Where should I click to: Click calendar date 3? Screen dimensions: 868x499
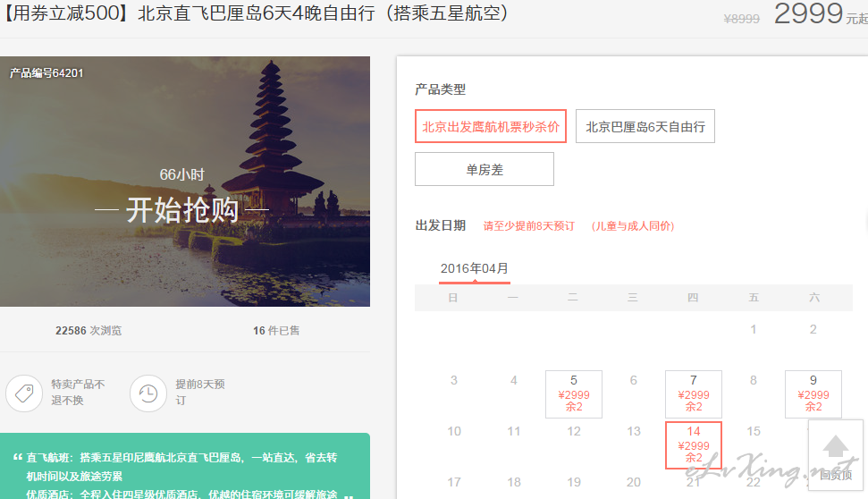click(x=454, y=380)
